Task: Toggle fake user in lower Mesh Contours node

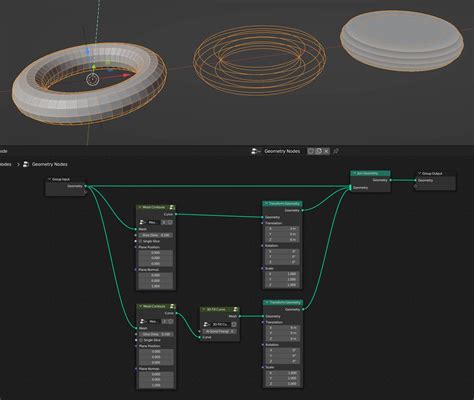Action: tap(170, 321)
